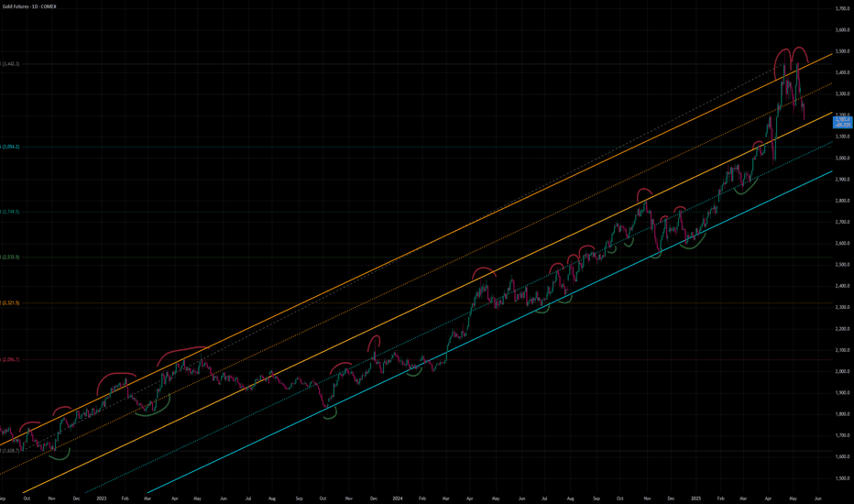Click the 2,500.0 price axis label
Image resolution: width=854 pixels, height=504 pixels.
click(843, 265)
